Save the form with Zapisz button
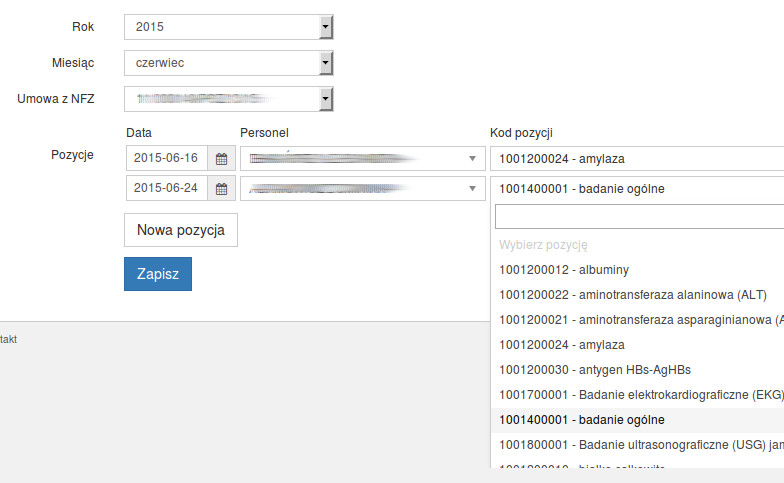Viewport: 784px width, 483px height. tap(157, 274)
